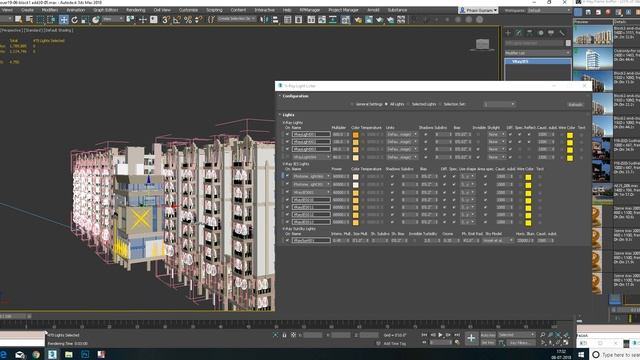Open the Scripting menu
Viewport: 640px width, 360px height.
coord(214,10)
